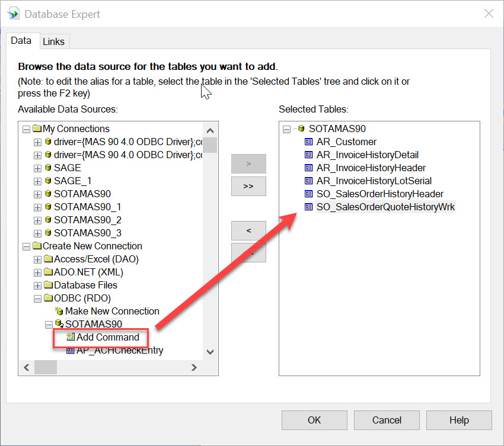Click the SOTAMAS90_1 data source icon
The image size is (504, 446).
pyautogui.click(x=48, y=207)
